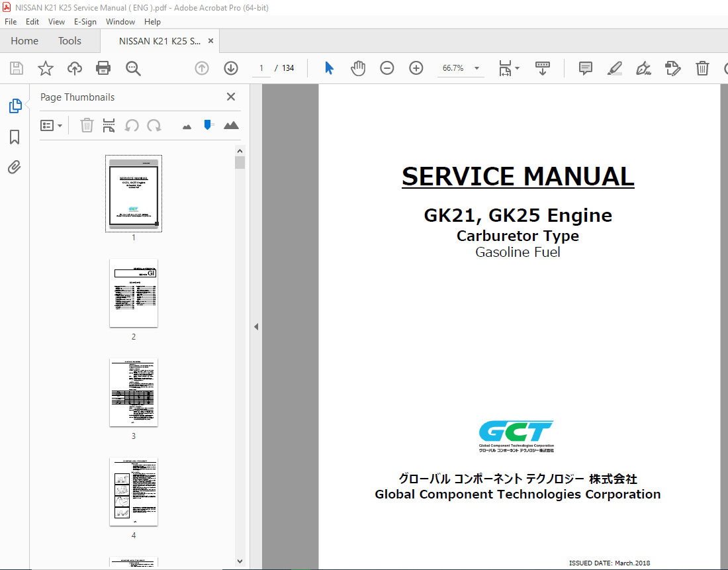The width and height of the screenshot is (728, 570).
Task: Close the NISSAN K21 K25 tab
Action: (210, 41)
